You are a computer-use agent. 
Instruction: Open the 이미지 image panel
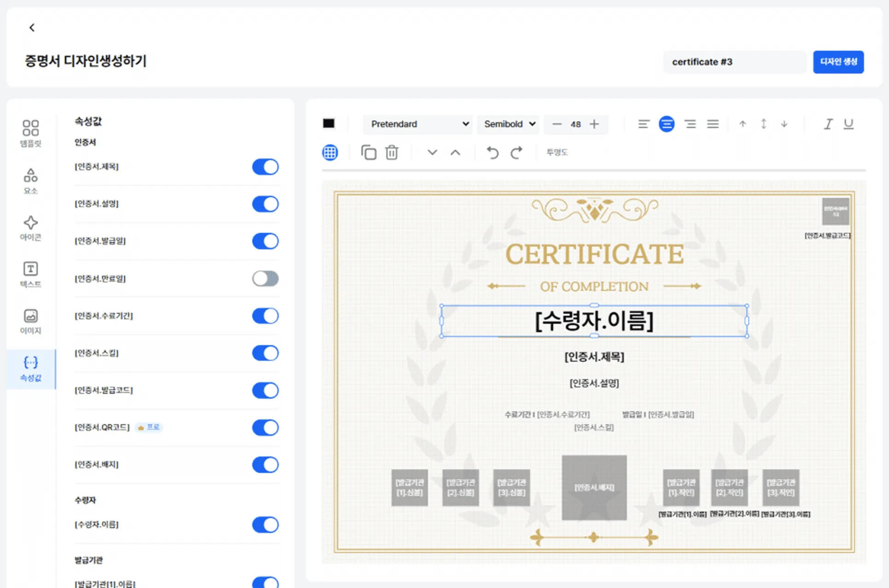[x=30, y=321]
